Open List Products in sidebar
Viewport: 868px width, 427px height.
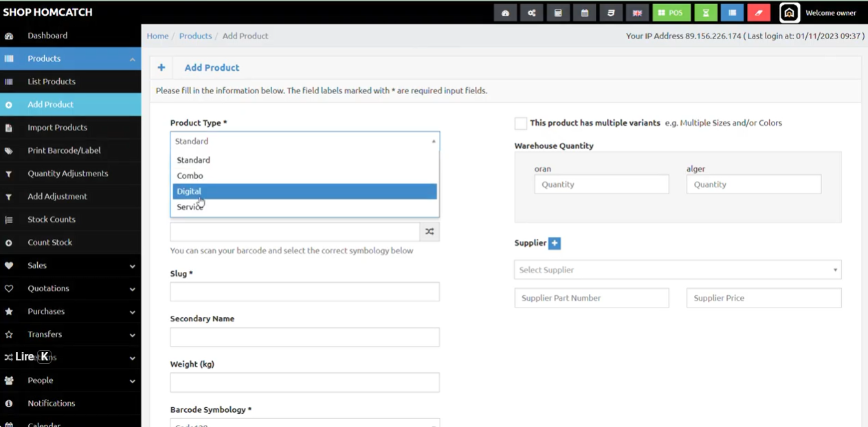tap(70, 82)
